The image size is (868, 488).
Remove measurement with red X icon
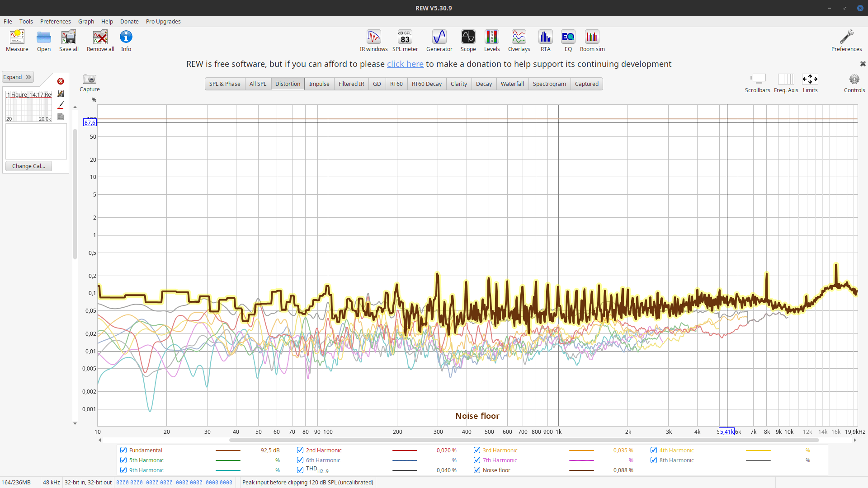click(x=61, y=81)
